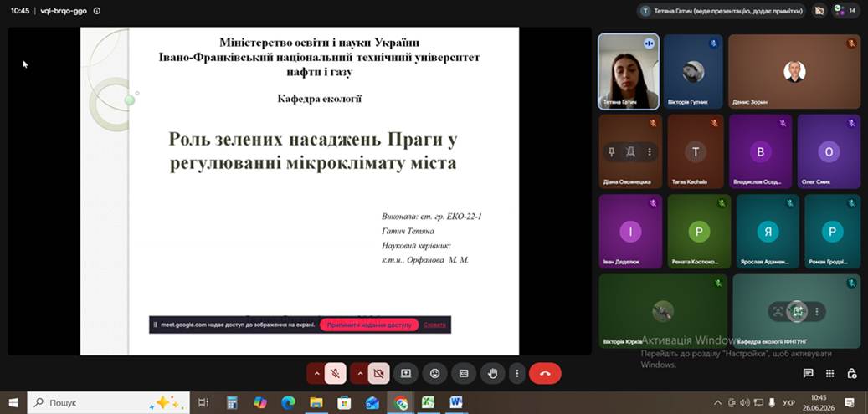The image size is (868, 414).
Task: Click the Тетяна Гатич presenter label
Action: point(722,11)
